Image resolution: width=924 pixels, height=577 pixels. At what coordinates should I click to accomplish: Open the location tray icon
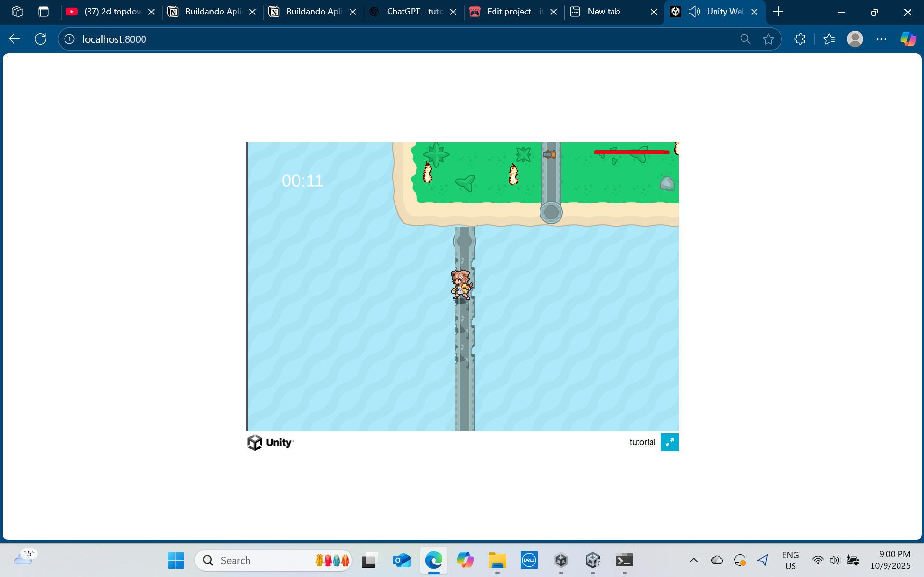click(x=763, y=560)
